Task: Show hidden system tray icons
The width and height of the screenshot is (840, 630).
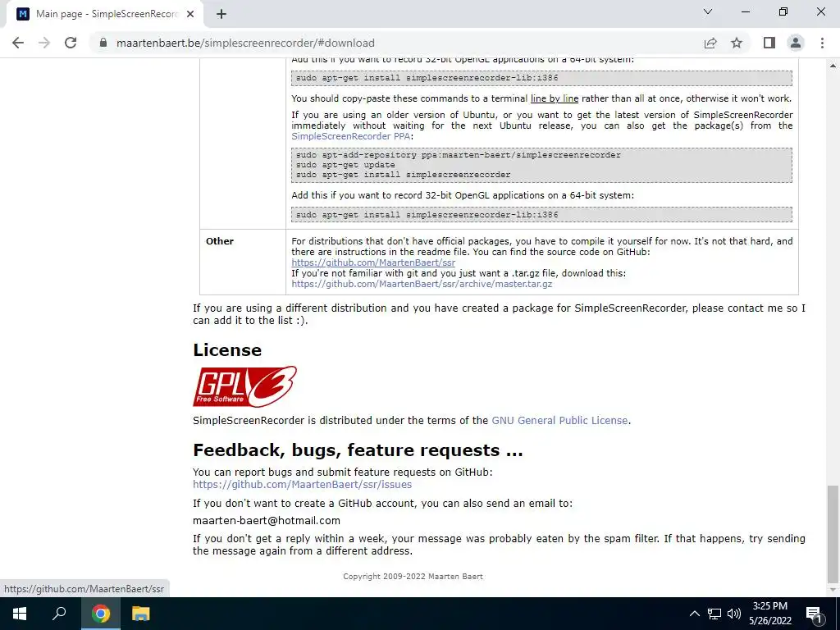Action: (694, 614)
